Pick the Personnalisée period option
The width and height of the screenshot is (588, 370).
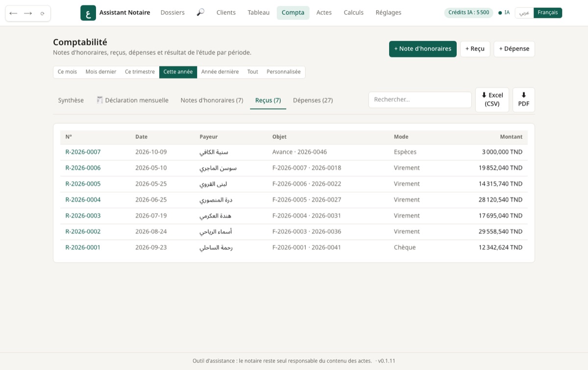[284, 72]
